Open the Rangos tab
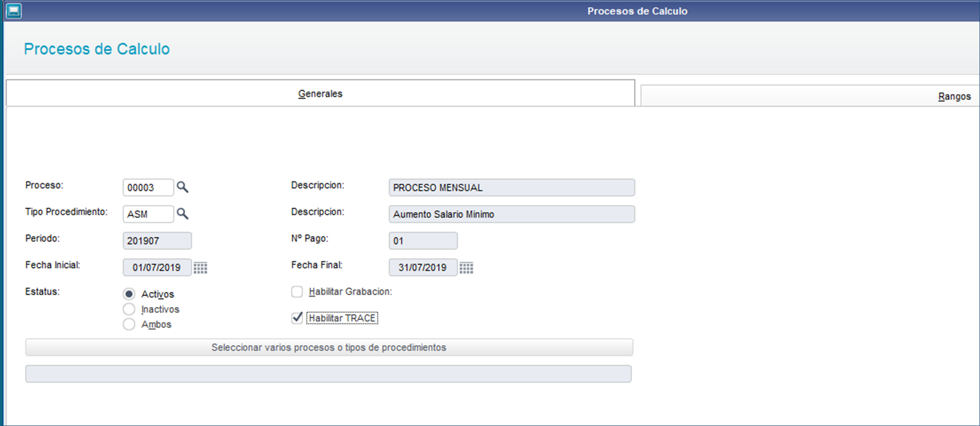The width and height of the screenshot is (980, 426). [x=954, y=96]
